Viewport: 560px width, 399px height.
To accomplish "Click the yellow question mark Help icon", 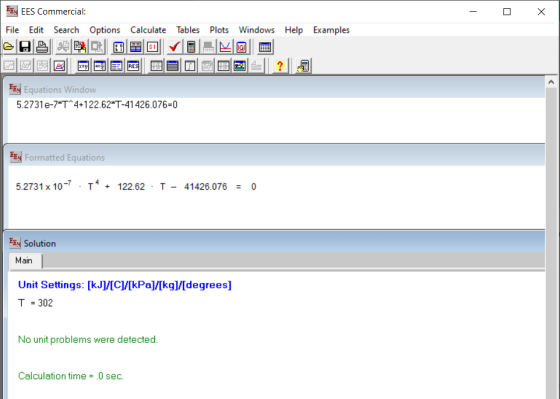I will [x=280, y=66].
